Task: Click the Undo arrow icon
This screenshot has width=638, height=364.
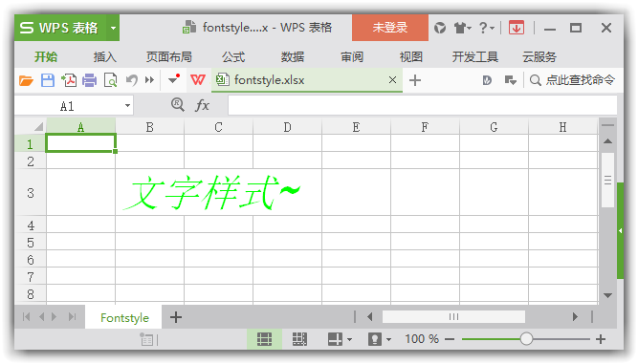Action: (x=131, y=80)
